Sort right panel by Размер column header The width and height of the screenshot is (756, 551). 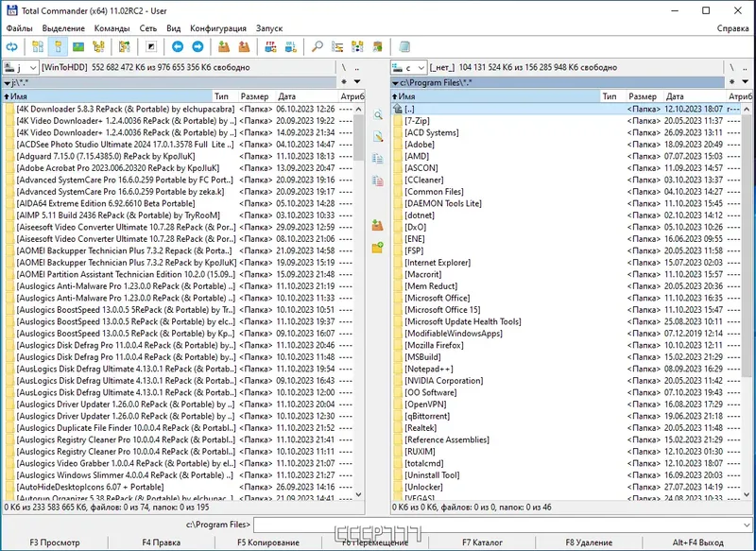point(644,96)
